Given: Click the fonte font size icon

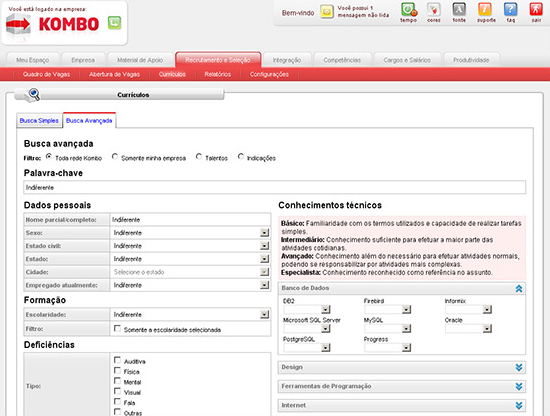Looking at the screenshot, I should coord(459,9).
